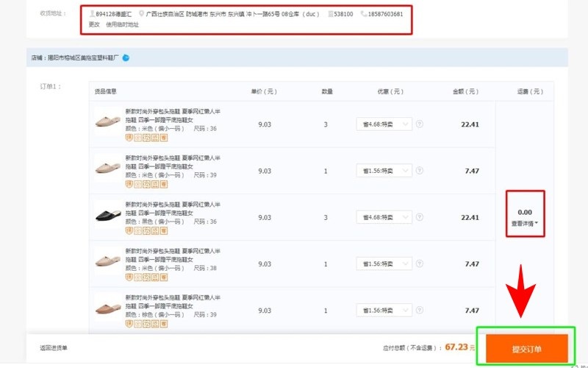Open discount dropdown for size 38 beige item

pos(384,264)
